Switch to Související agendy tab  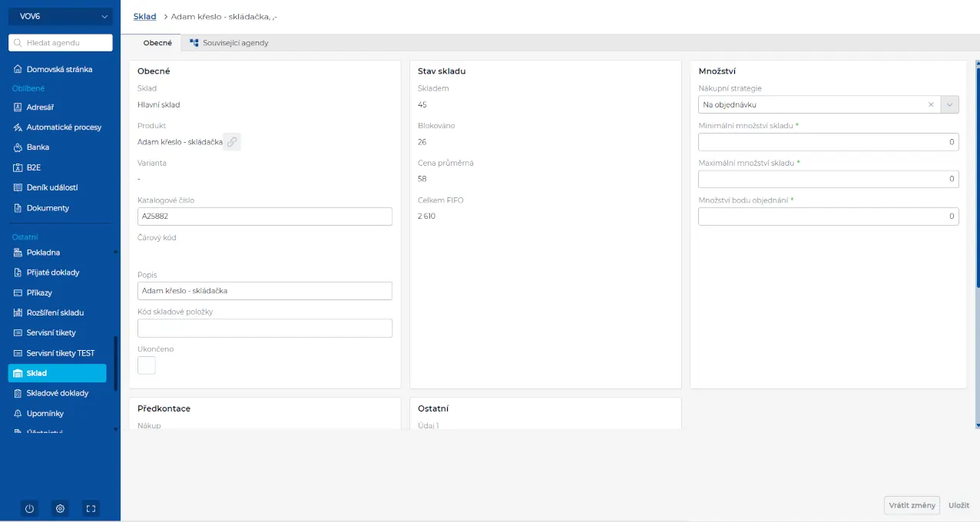[229, 43]
